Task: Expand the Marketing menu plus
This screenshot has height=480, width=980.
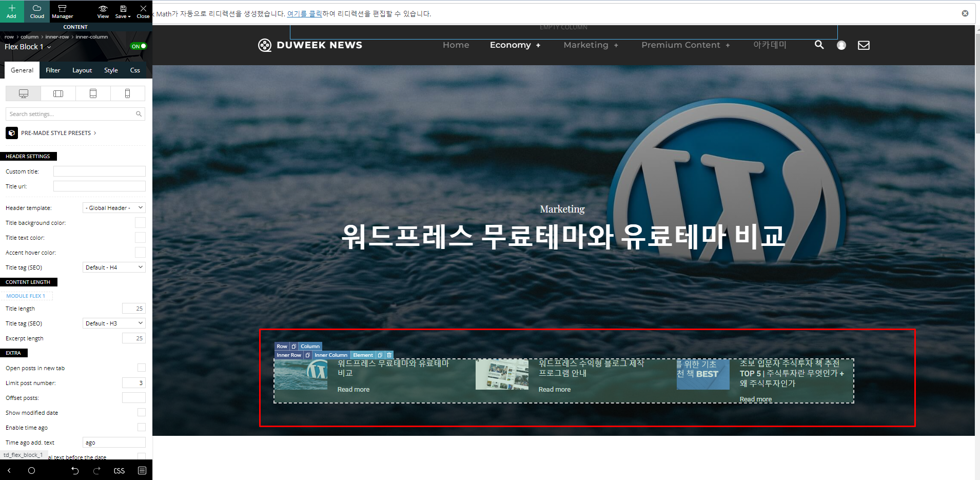Action: coord(616,45)
